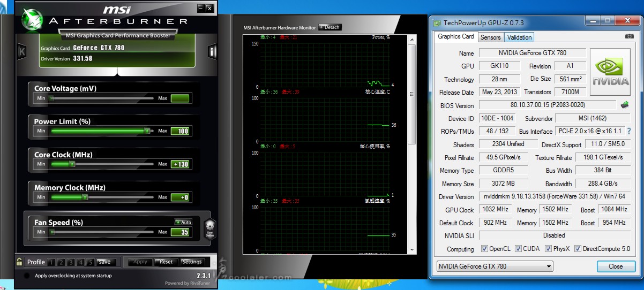Click the profile save button
This screenshot has width=644, height=290.
pyautogui.click(x=105, y=262)
